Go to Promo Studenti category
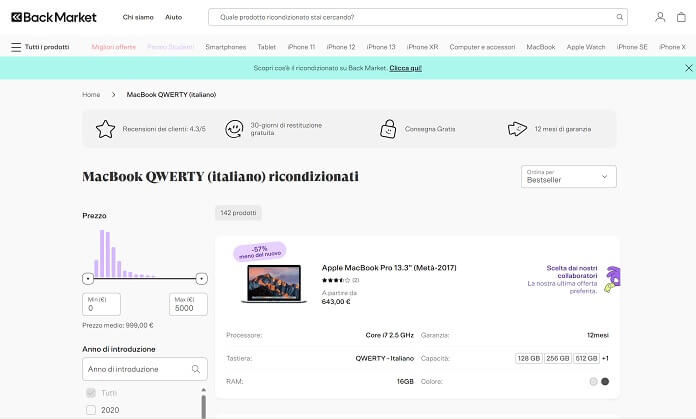The width and height of the screenshot is (696, 419). 170,47
